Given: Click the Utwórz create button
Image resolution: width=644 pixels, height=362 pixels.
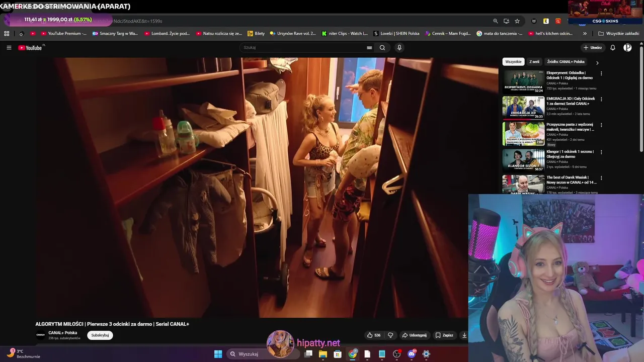Looking at the screenshot, I should [x=593, y=48].
